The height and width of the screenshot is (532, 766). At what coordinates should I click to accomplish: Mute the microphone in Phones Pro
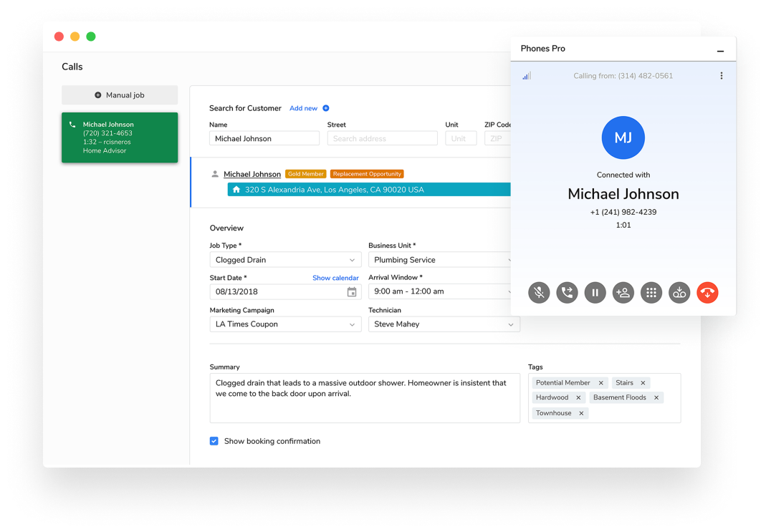click(539, 293)
